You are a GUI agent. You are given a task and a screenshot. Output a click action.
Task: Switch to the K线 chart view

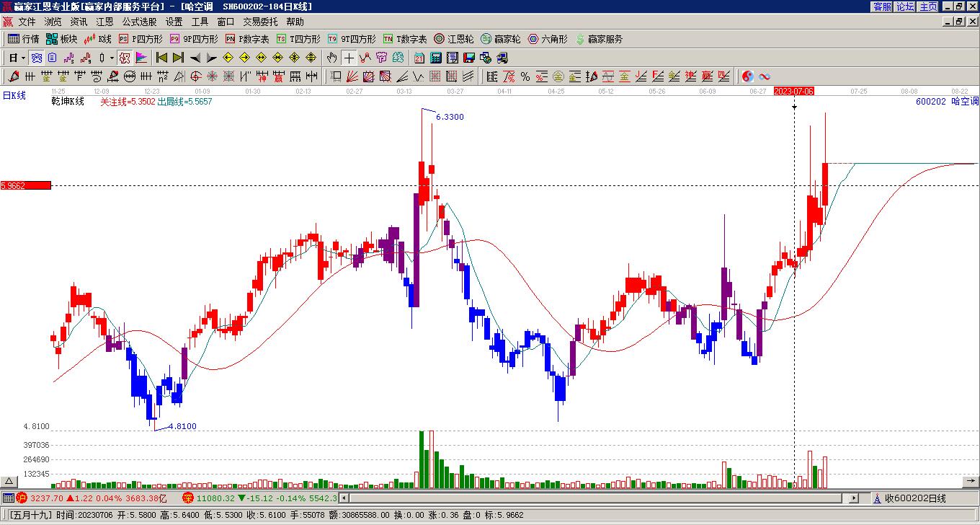click(x=97, y=39)
